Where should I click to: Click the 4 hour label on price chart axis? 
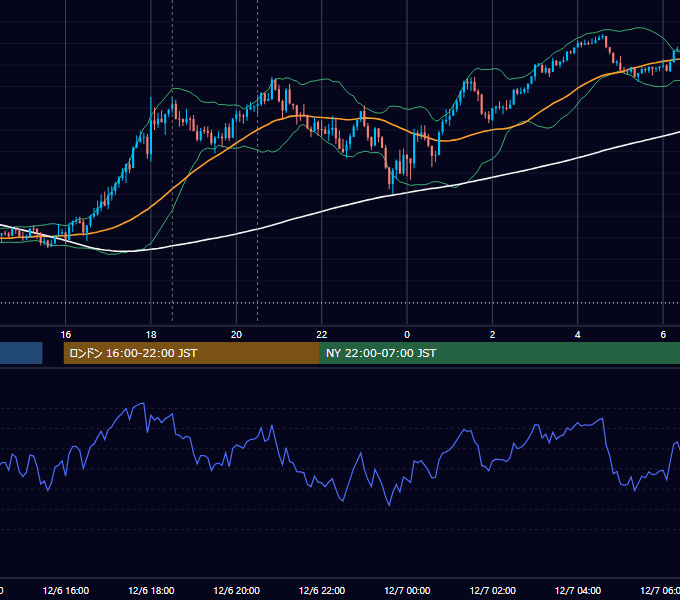pyautogui.click(x=578, y=335)
